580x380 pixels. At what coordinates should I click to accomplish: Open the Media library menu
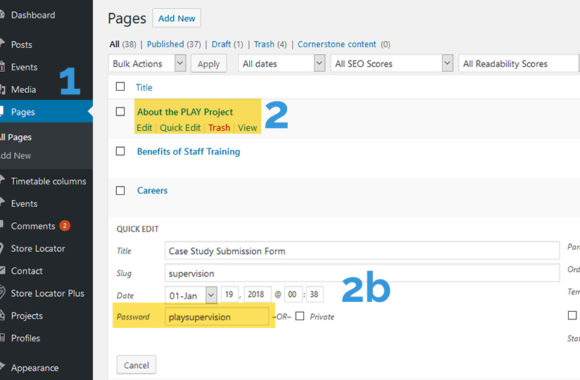[23, 90]
